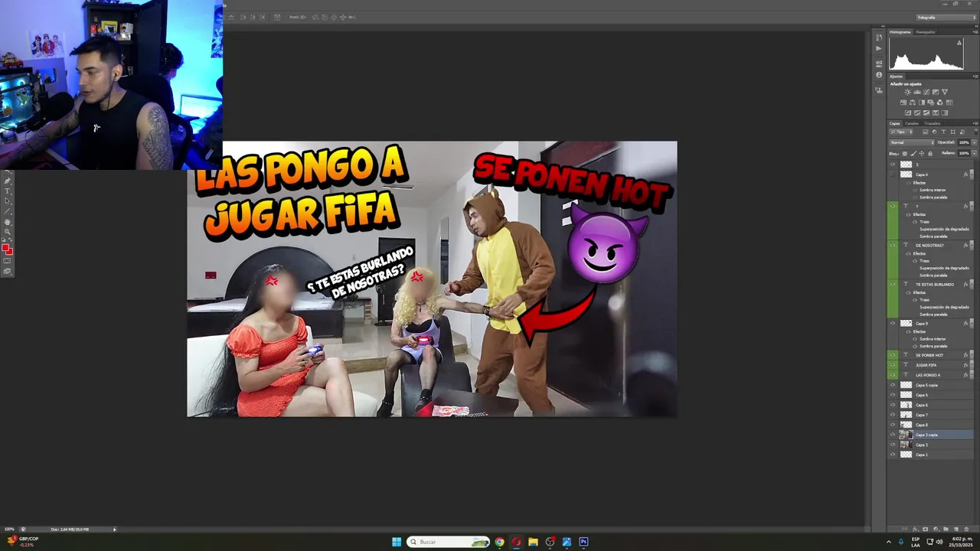Open the Relleno percentage dropdown arrow
Image resolution: width=980 pixels, height=551 pixels.
[x=975, y=153]
